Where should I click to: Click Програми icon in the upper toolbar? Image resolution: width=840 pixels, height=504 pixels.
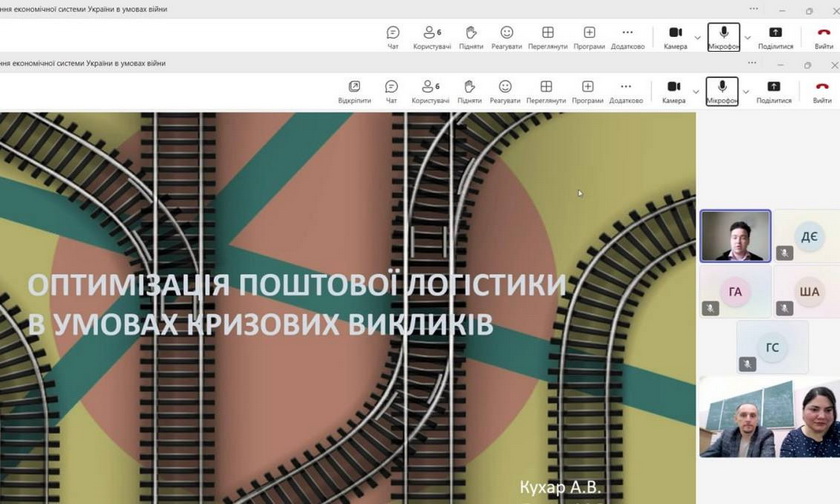point(589,36)
